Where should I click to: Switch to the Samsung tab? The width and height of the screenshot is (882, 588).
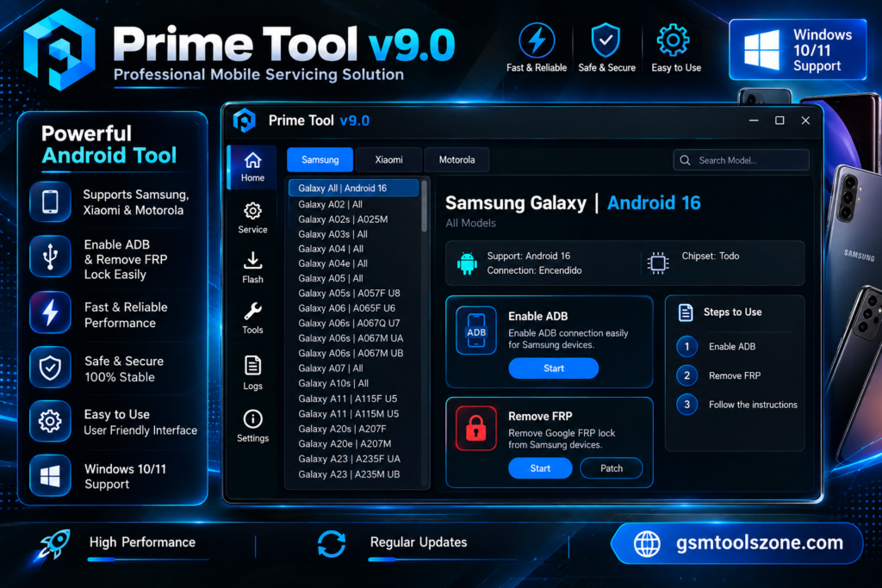(x=320, y=159)
